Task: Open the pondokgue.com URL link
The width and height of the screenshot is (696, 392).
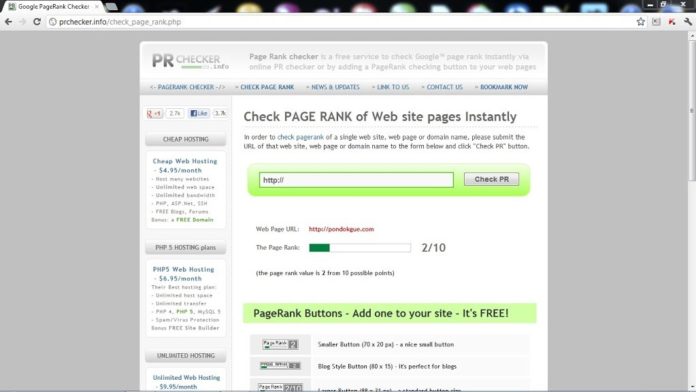Action: tap(341, 229)
